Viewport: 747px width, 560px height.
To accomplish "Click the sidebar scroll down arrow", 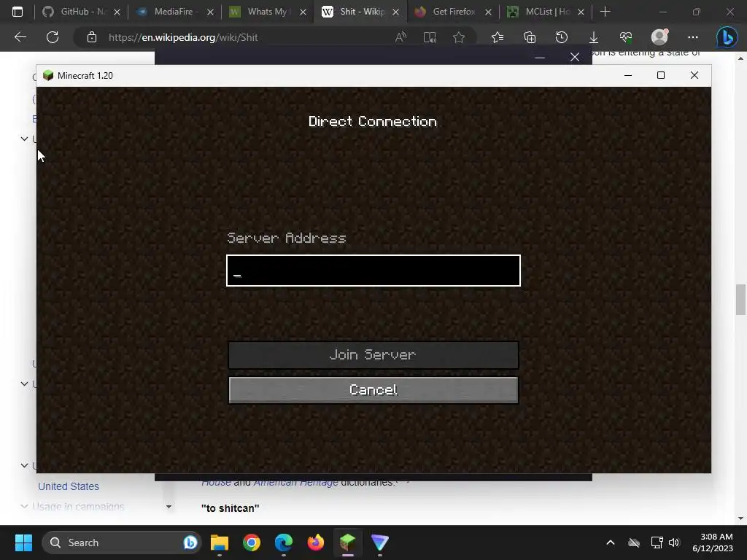I will (x=169, y=507).
